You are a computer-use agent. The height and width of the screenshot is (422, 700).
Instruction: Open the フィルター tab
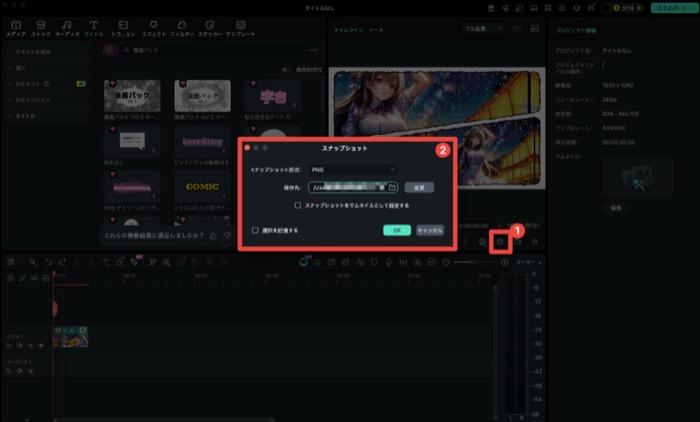point(182,28)
